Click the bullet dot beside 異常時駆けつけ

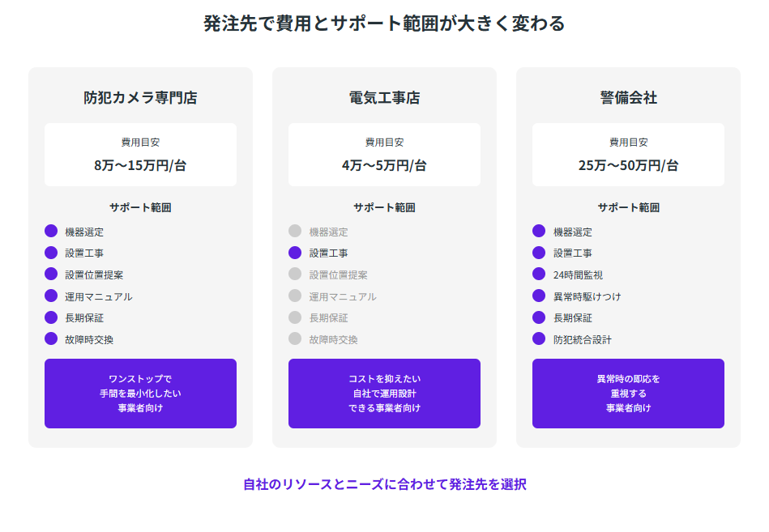click(x=539, y=296)
